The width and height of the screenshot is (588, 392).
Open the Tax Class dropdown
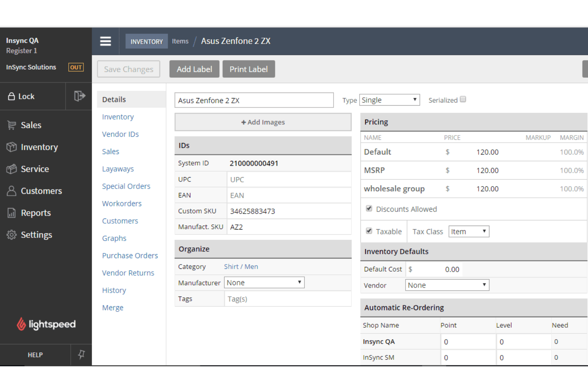pos(469,232)
